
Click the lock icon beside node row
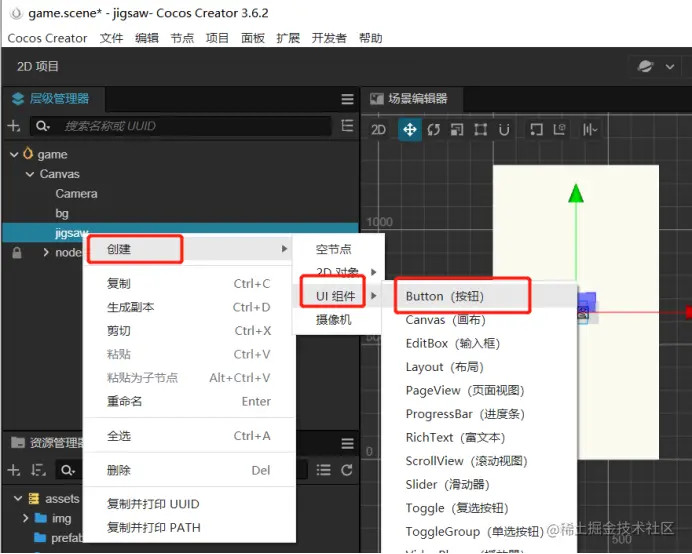[17, 253]
